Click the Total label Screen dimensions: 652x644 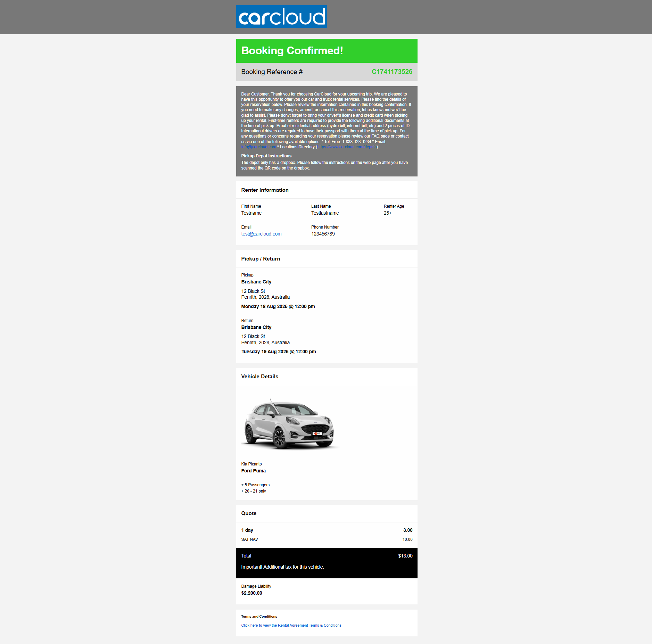pyautogui.click(x=246, y=556)
